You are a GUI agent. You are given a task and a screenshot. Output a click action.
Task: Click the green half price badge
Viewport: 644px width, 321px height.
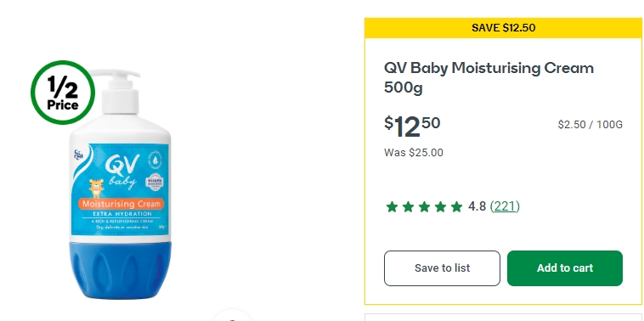point(63,93)
